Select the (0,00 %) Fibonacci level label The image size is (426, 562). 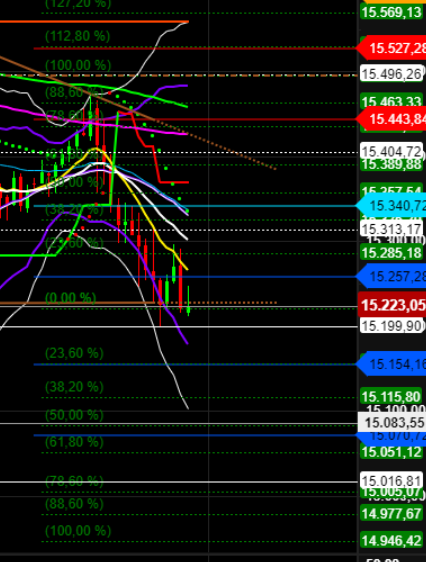(x=71, y=298)
